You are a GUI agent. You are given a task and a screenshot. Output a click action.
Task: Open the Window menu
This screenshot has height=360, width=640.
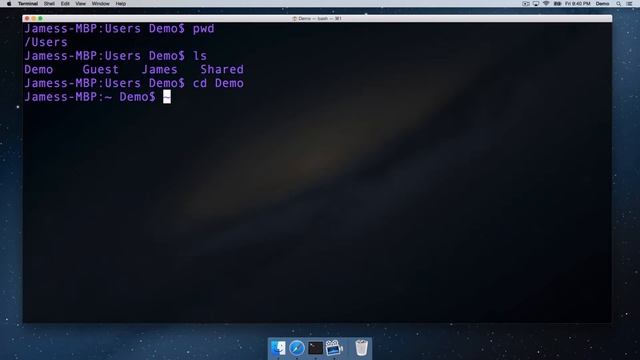tap(100, 4)
